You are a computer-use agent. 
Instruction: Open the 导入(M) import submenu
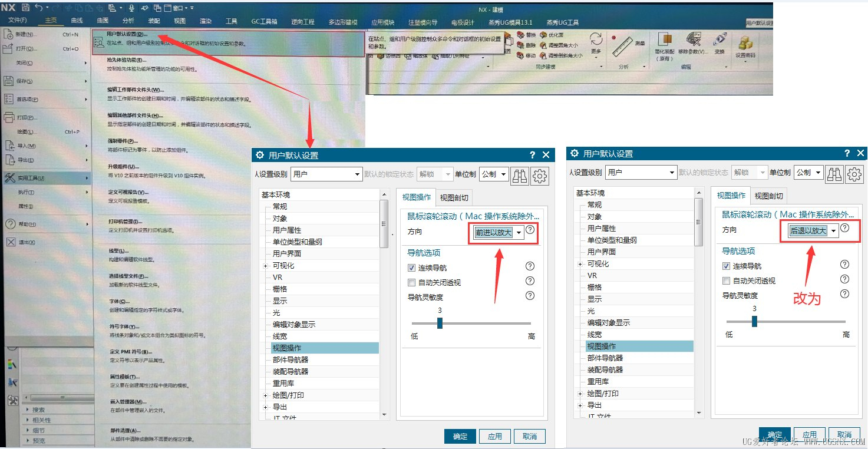[46, 146]
